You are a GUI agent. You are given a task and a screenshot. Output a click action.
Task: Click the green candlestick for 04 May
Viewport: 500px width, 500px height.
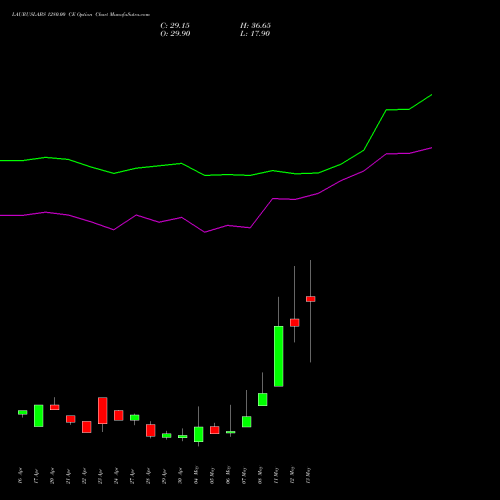(x=199, y=434)
